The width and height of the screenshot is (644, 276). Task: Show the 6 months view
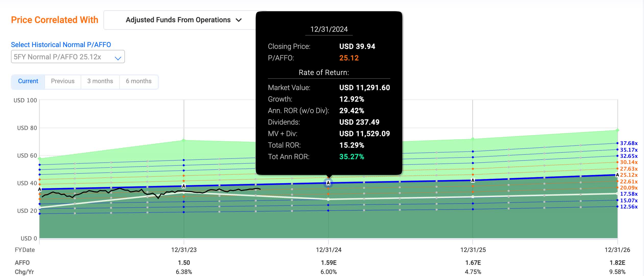tap(138, 81)
